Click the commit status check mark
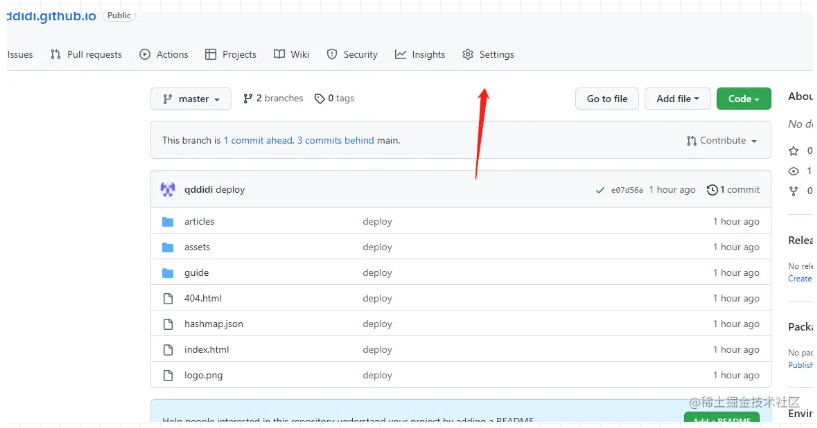 [x=600, y=190]
